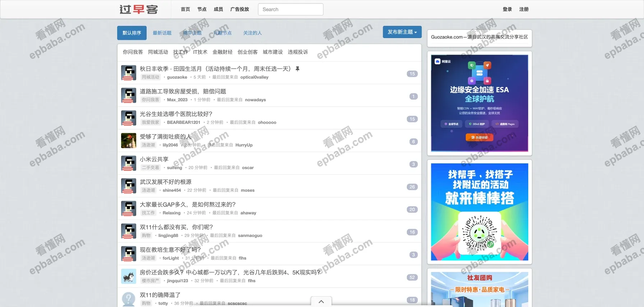The height and width of the screenshot is (307, 644).
Task: Open Relaxing avatar on GAP topic
Action: (129, 208)
